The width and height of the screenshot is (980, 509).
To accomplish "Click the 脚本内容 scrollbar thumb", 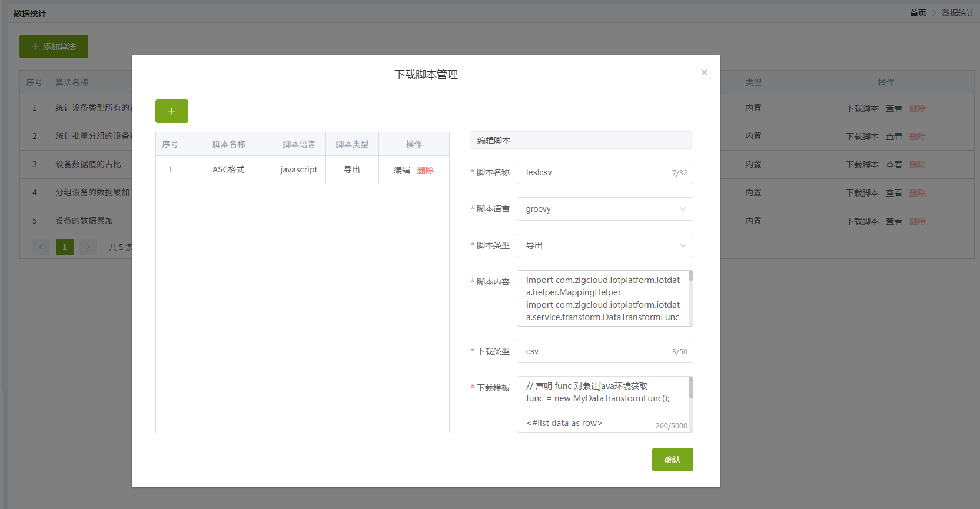I will coord(691,275).
